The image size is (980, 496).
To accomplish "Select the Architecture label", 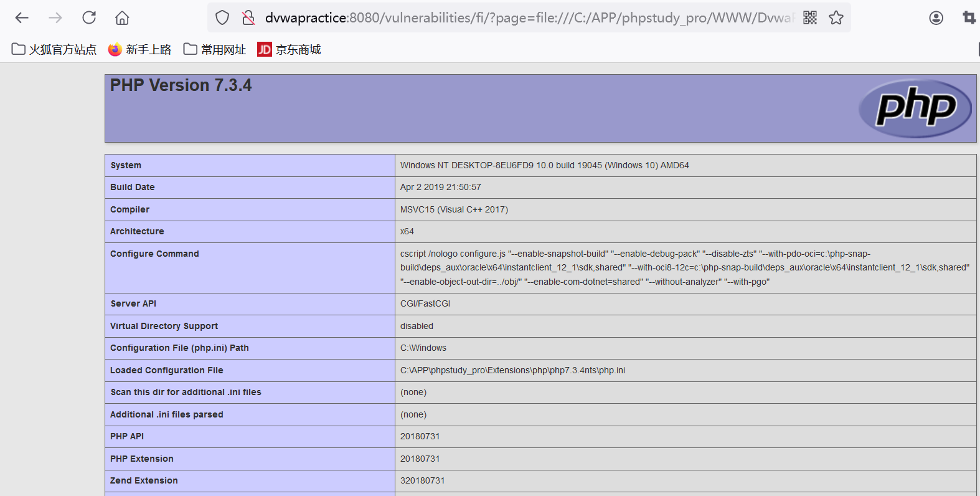I will 137,231.
